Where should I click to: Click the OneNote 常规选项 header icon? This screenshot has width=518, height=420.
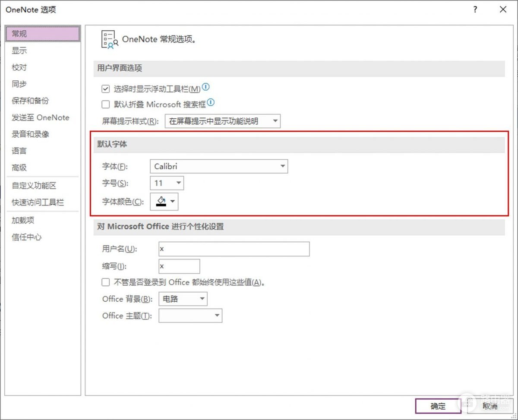[x=109, y=39]
